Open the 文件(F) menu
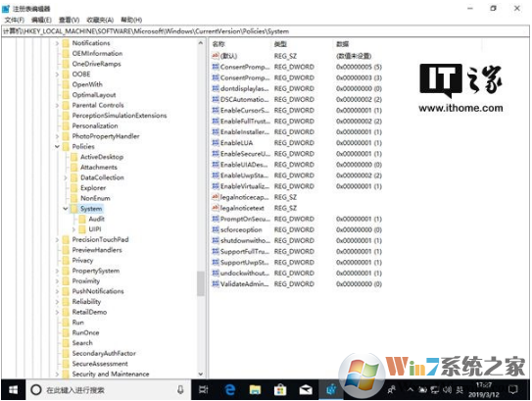Viewport: 532px width, 401px height. coord(15,20)
